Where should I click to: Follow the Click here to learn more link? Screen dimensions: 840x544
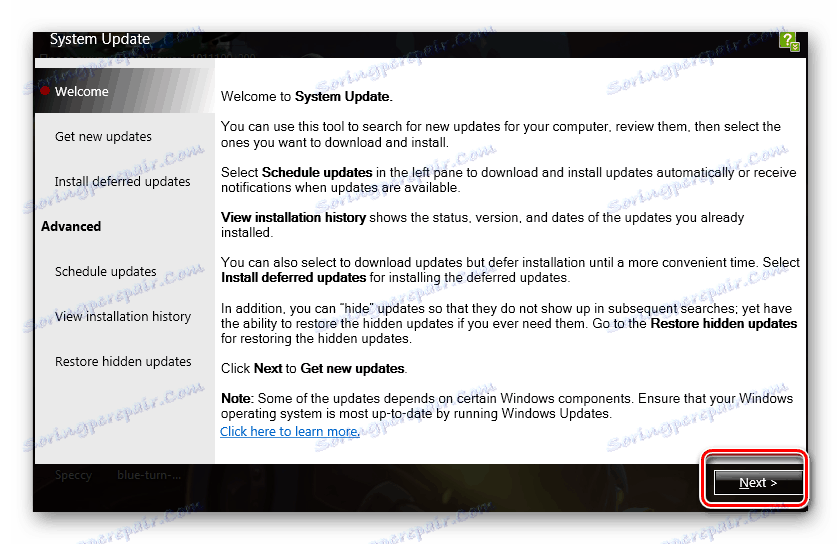290,431
